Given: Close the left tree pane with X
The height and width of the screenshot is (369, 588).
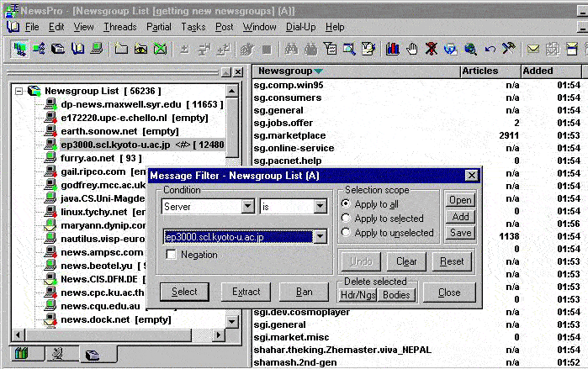Looking at the screenshot, I should [238, 72].
